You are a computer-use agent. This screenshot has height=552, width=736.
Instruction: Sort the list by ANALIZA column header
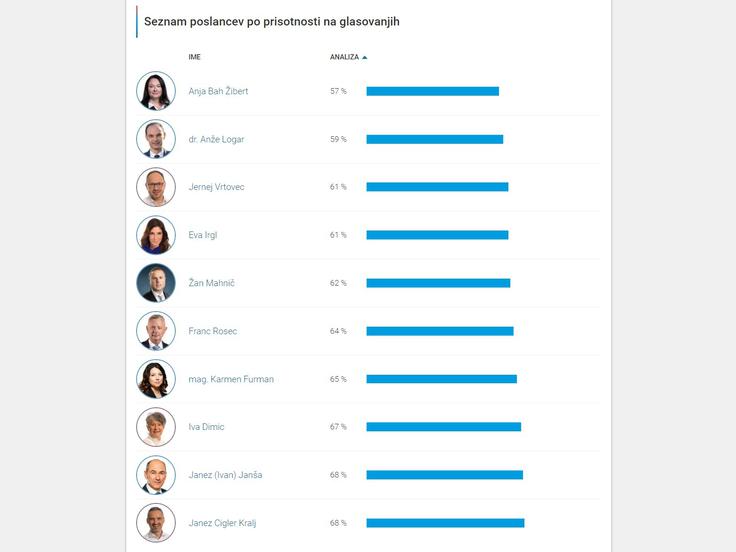[x=345, y=57]
